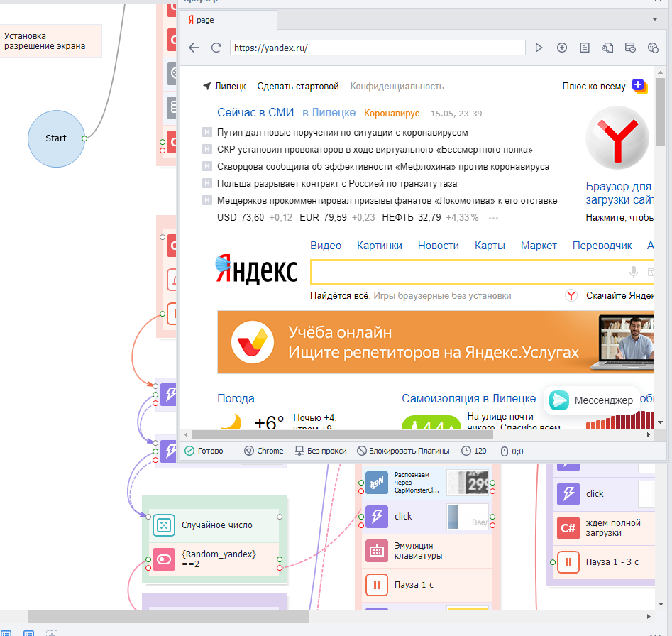The height and width of the screenshot is (636, 672).
Task: Click browser horizontal scrollbar right arrow
Action: (649, 434)
